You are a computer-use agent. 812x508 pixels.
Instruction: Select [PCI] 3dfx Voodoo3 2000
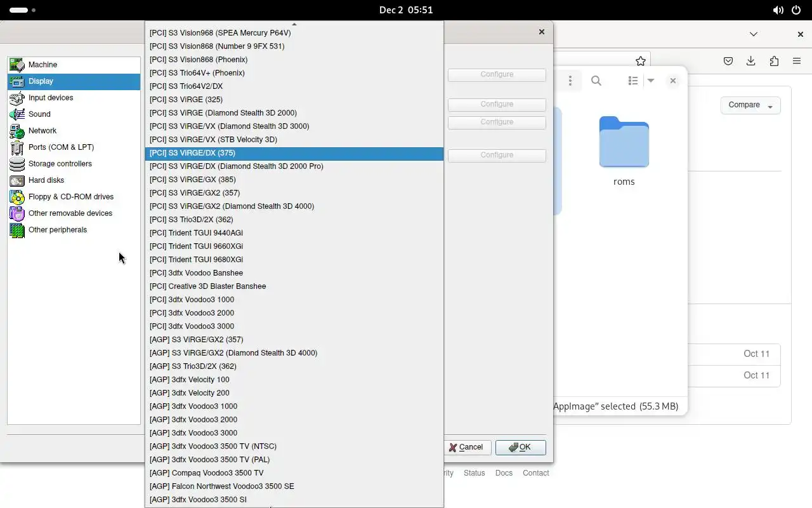coord(294,313)
